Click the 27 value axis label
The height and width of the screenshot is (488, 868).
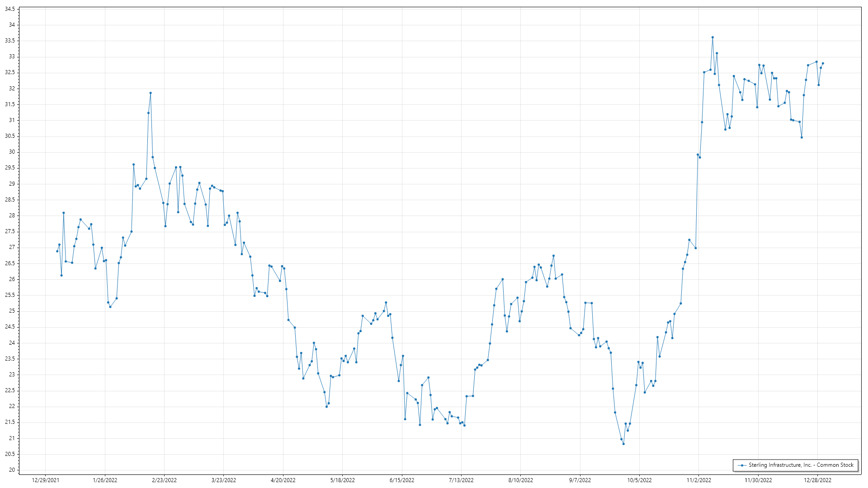[x=12, y=247]
